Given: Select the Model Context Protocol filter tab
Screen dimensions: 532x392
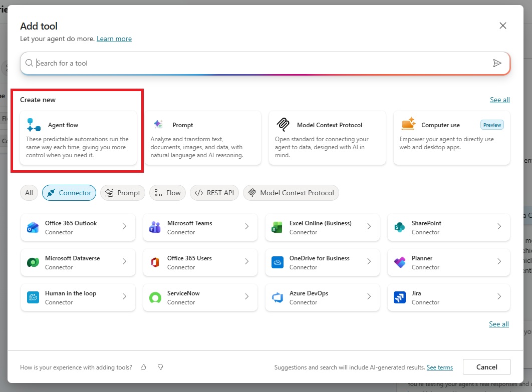Looking at the screenshot, I should (291, 193).
